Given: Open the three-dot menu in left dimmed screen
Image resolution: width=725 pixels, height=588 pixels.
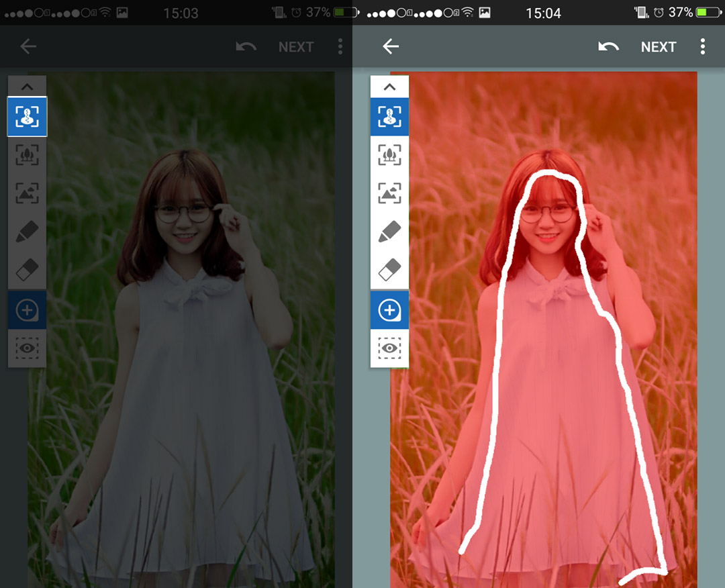Looking at the screenshot, I should tap(340, 46).
